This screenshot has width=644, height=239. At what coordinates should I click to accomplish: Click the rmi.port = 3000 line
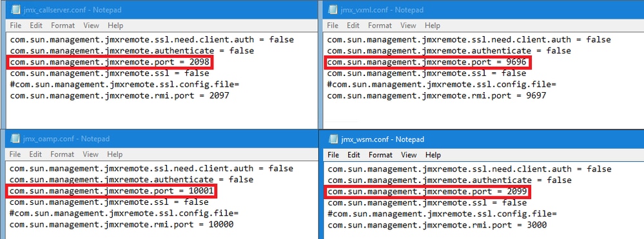tap(437, 225)
